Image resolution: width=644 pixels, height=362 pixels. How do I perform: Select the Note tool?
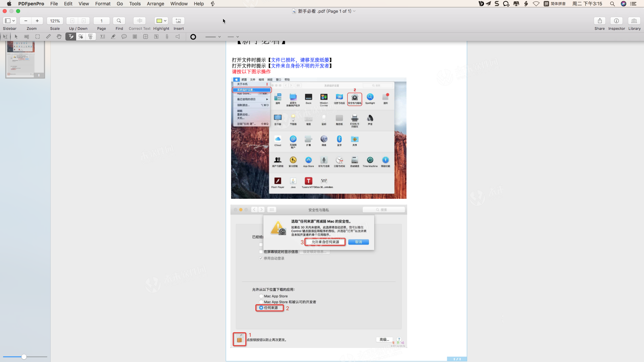pyautogui.click(x=135, y=37)
